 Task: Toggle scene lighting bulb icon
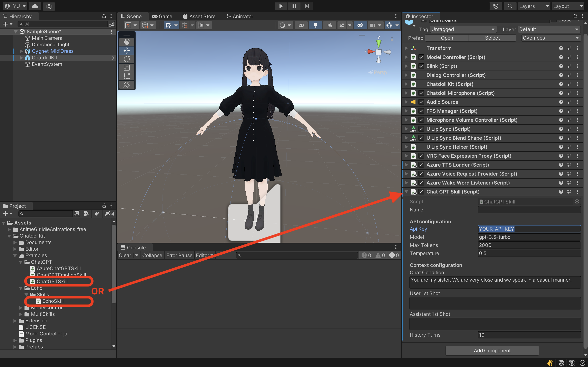[x=315, y=25]
